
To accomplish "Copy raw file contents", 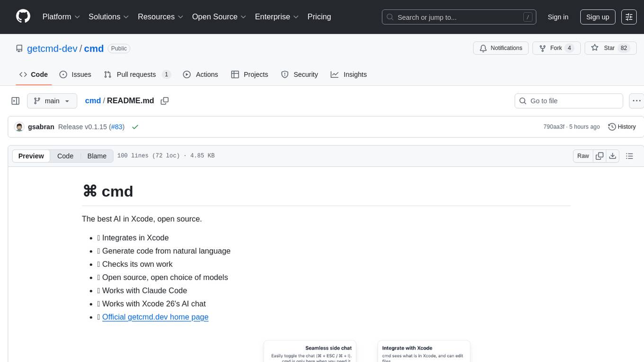I will coord(599,156).
